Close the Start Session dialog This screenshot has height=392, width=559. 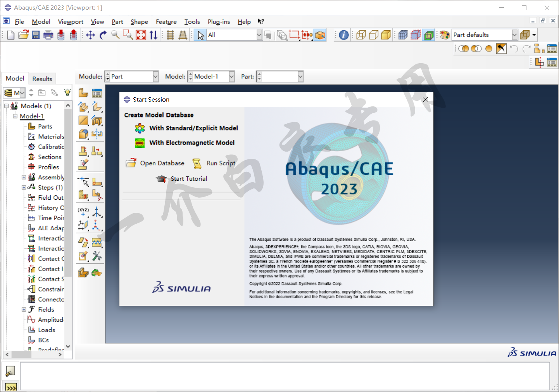tap(425, 100)
